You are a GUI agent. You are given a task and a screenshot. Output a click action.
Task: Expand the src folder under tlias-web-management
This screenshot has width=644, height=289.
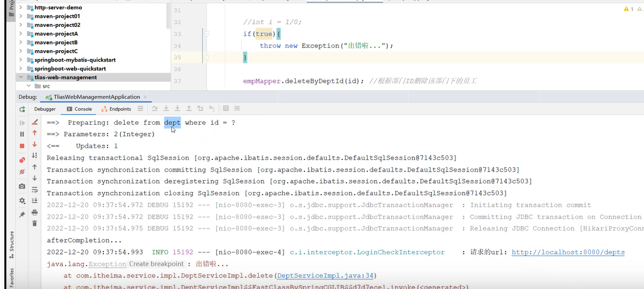[x=28, y=86]
